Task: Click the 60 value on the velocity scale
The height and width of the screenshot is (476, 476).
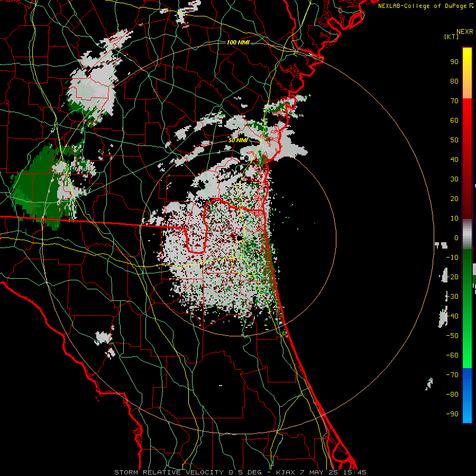Action: [454, 121]
